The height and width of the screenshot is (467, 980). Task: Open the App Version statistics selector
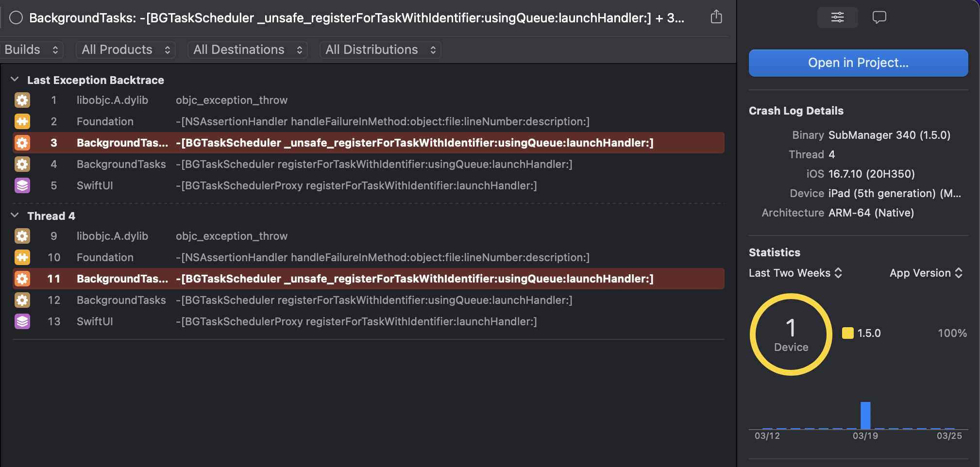(x=925, y=273)
